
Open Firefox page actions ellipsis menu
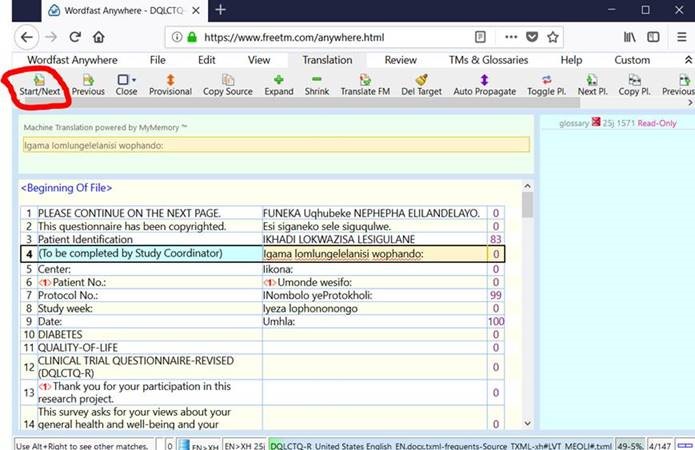(x=510, y=37)
